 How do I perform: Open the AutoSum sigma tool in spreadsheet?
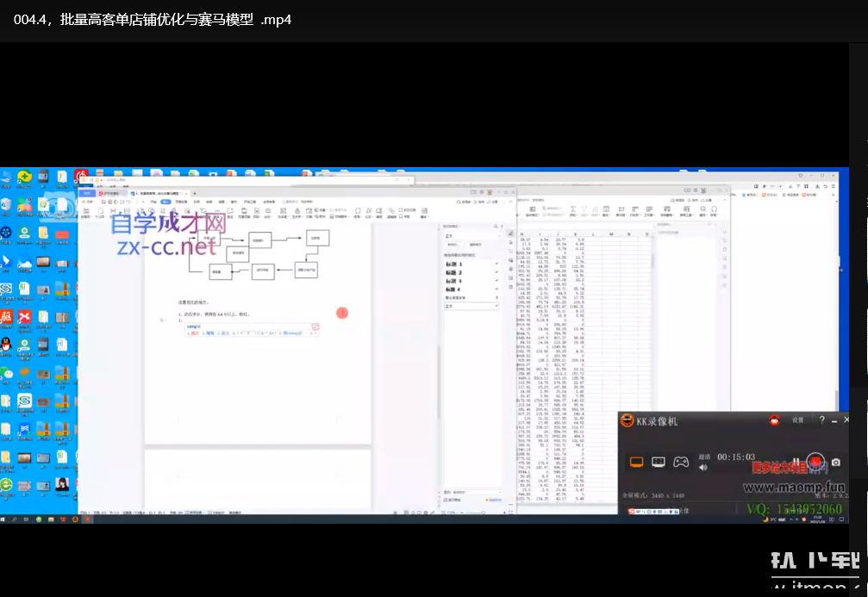point(571,209)
